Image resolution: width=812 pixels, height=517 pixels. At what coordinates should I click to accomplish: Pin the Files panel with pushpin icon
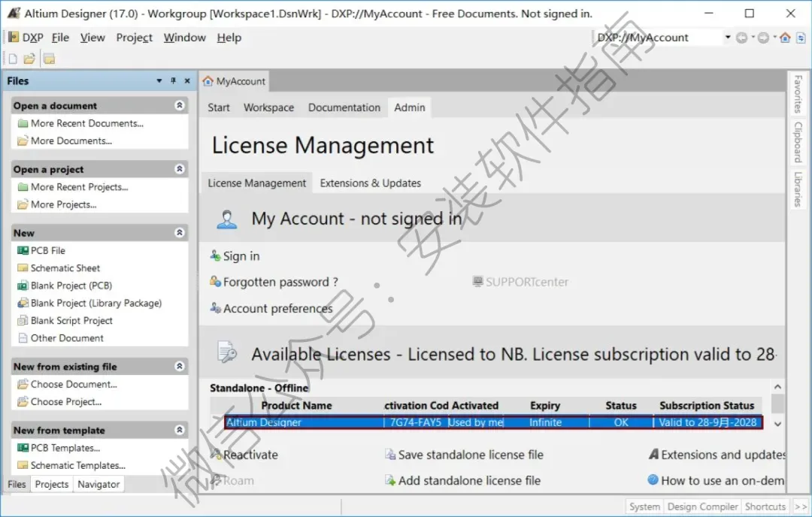point(174,80)
